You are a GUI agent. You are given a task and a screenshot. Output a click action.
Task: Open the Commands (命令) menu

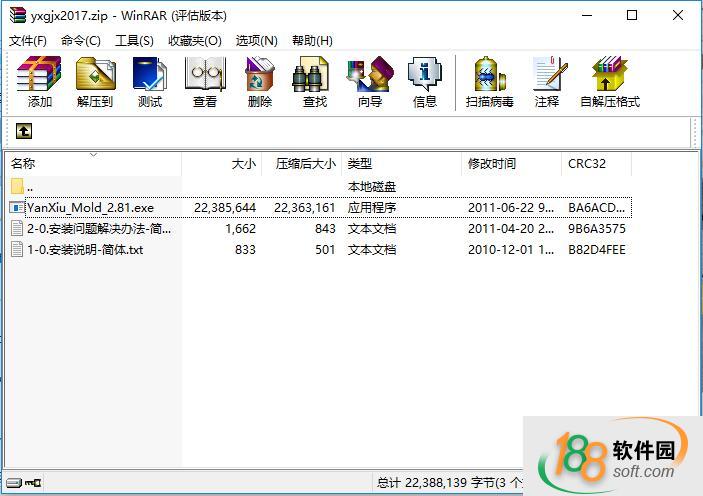81,40
